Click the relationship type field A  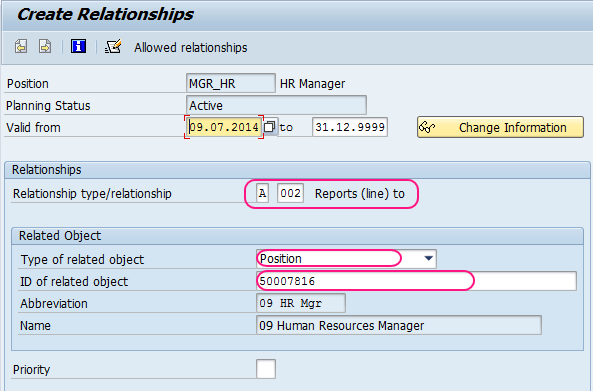262,193
